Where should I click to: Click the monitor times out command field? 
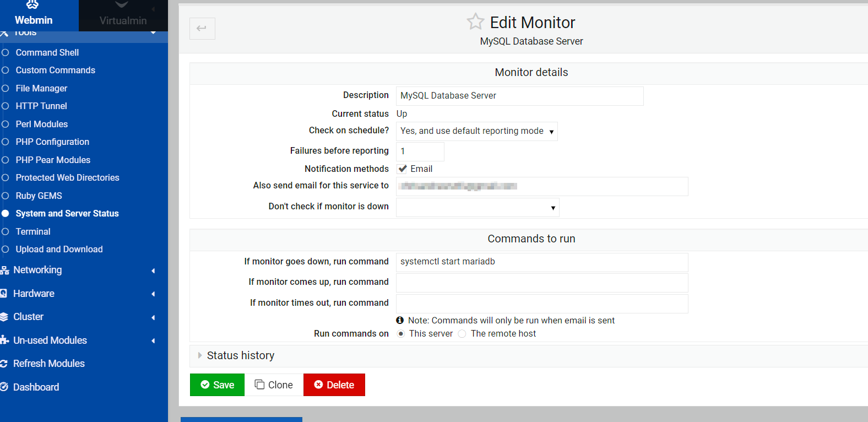(542, 304)
